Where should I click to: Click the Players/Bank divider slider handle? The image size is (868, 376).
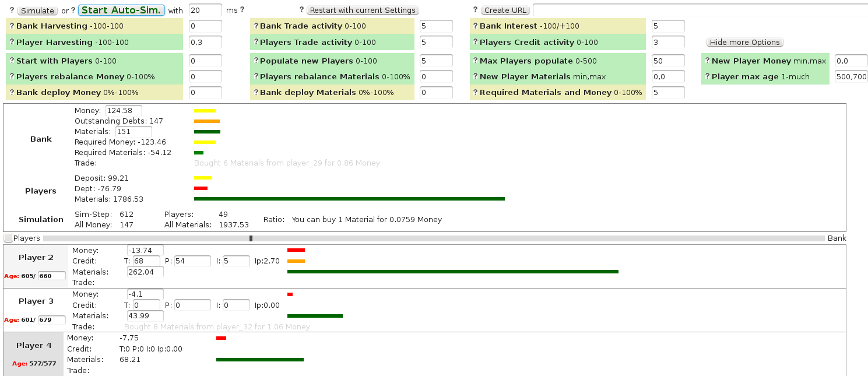coord(251,238)
